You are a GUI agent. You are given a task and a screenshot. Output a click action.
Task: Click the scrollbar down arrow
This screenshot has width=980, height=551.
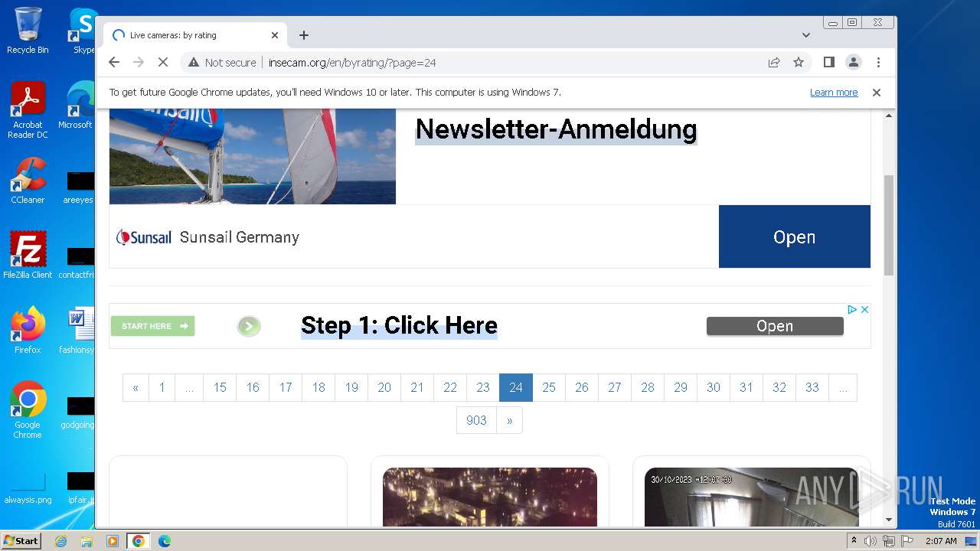889,520
